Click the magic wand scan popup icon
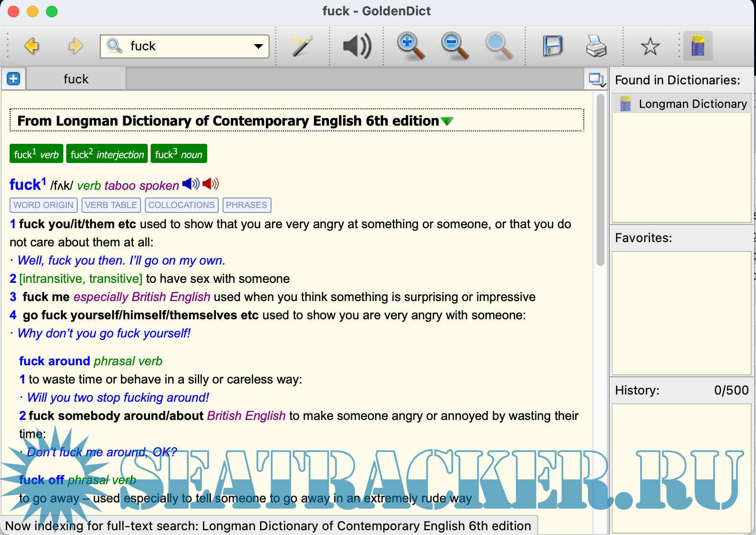Viewport: 756px width, 535px height. pyautogui.click(x=303, y=46)
